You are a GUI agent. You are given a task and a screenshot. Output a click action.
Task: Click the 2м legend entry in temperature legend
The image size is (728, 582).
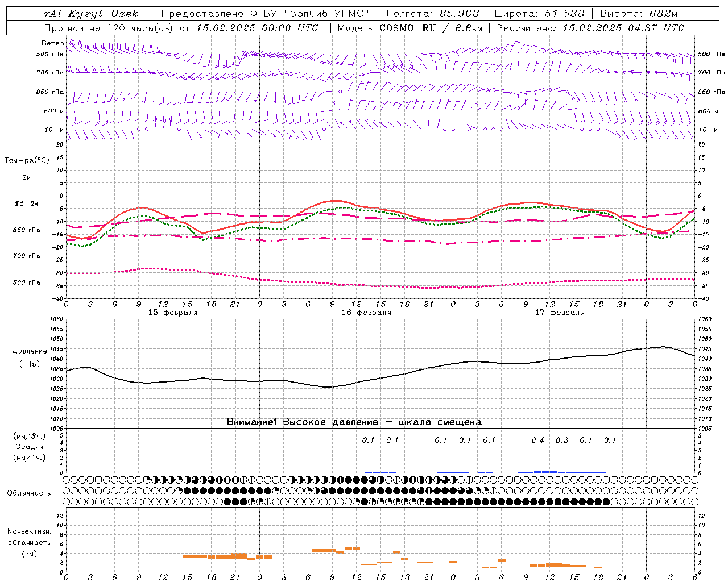(x=27, y=178)
